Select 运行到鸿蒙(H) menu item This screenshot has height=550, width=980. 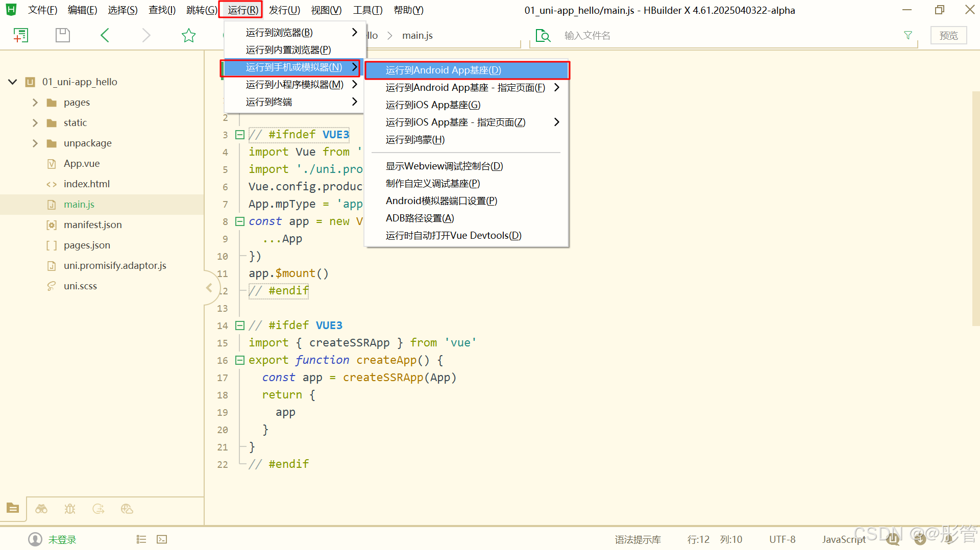(467, 140)
